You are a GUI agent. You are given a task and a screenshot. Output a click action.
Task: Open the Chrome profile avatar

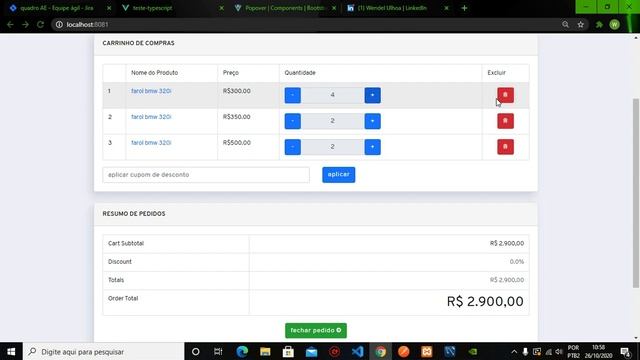[x=614, y=24]
